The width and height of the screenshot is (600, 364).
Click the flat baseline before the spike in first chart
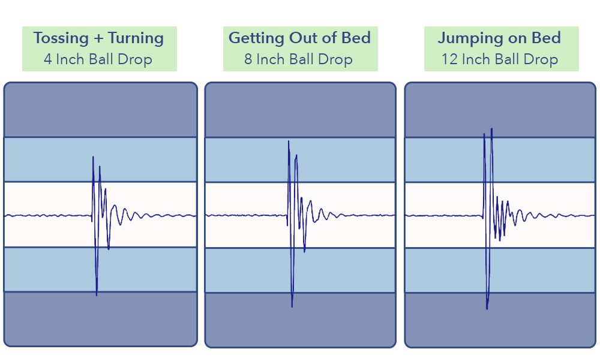pyautogui.click(x=48, y=216)
